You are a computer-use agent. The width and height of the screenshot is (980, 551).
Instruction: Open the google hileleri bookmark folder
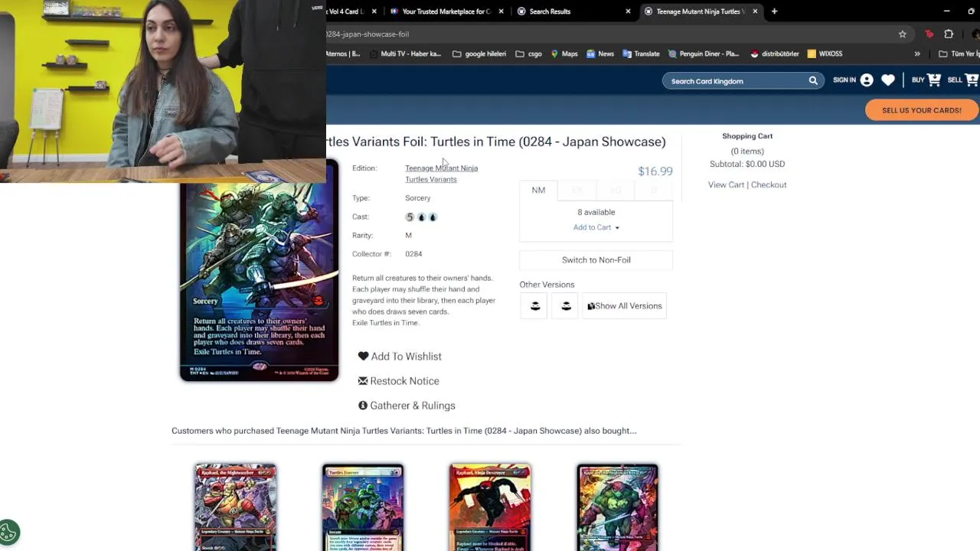[x=479, y=54]
